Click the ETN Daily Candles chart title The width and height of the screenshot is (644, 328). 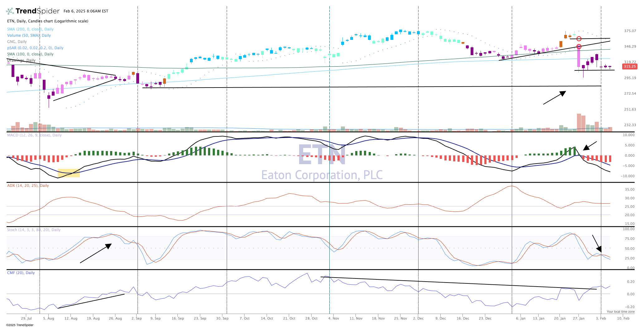(x=48, y=21)
